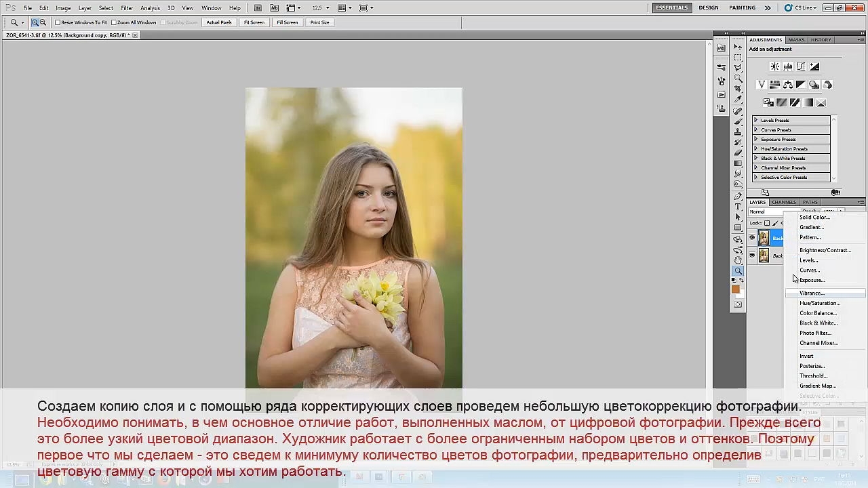Hide the Background copy layer

[752, 237]
